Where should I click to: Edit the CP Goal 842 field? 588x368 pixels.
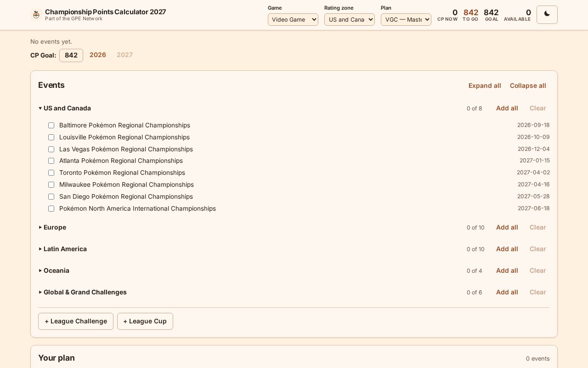pos(71,55)
